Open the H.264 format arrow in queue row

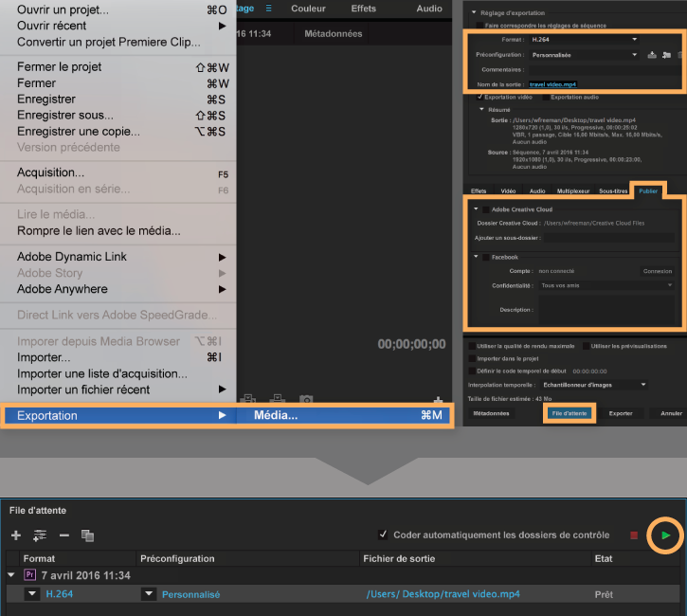[32, 594]
